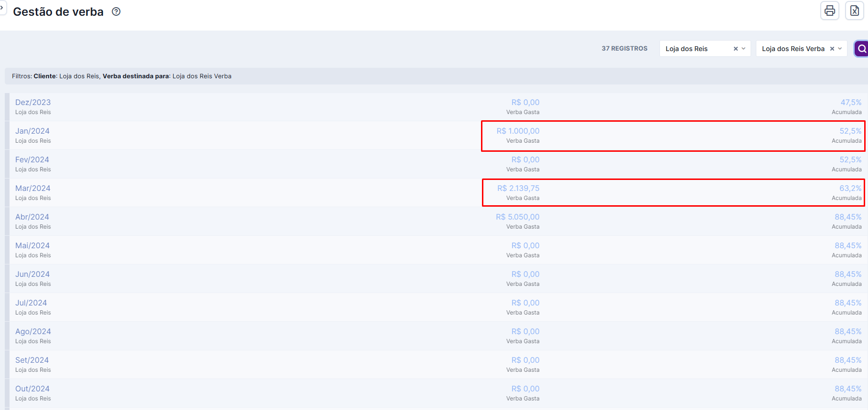Click the 63,2% accumulated percentage
The image size is (868, 410).
coord(850,188)
